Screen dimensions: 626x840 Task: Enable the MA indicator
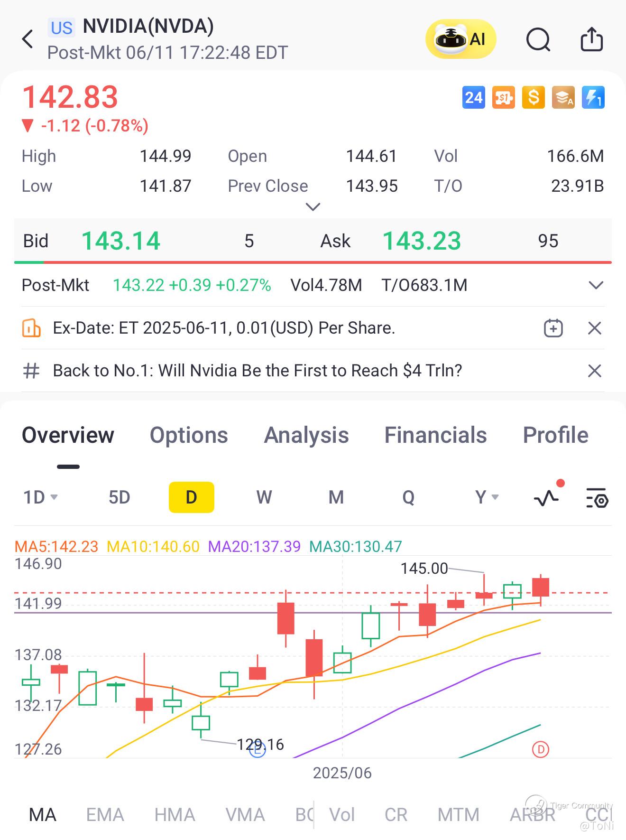pyautogui.click(x=43, y=815)
